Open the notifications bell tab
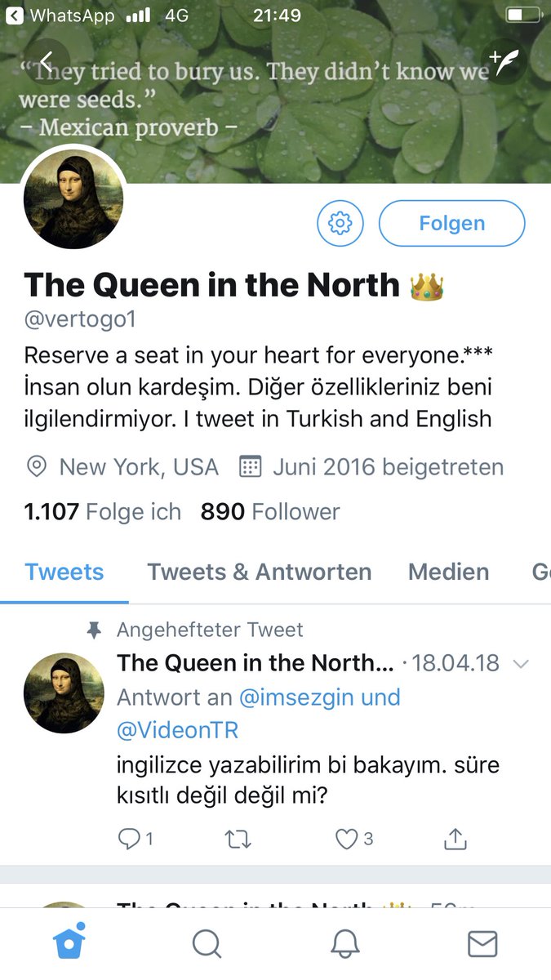The image size is (551, 980). point(344,944)
